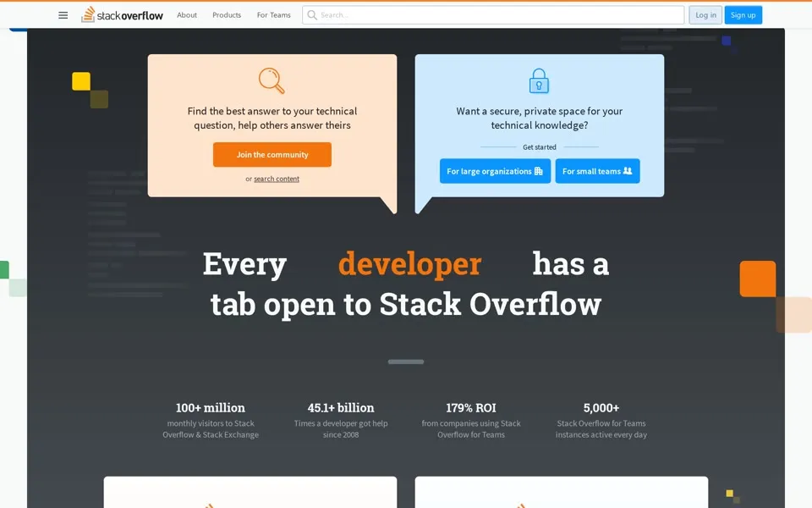Screen dimensions: 812x508
Task: Click 'Times a developer got help since 2008' text
Action: (x=341, y=429)
